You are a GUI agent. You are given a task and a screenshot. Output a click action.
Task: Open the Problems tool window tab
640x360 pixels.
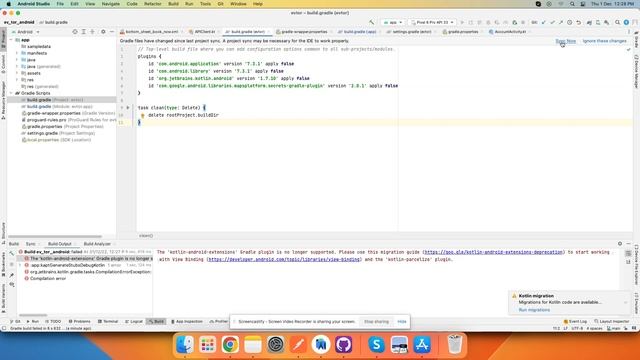(x=79, y=322)
